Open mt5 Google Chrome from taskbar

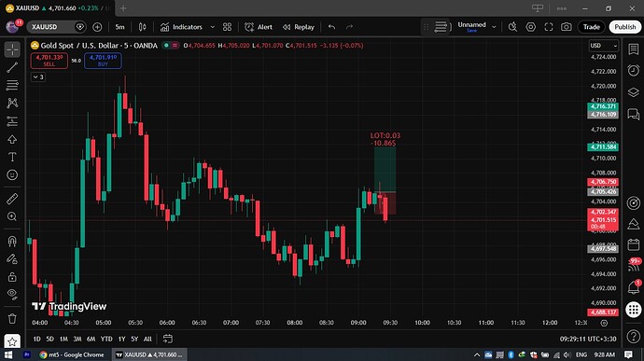click(72, 354)
